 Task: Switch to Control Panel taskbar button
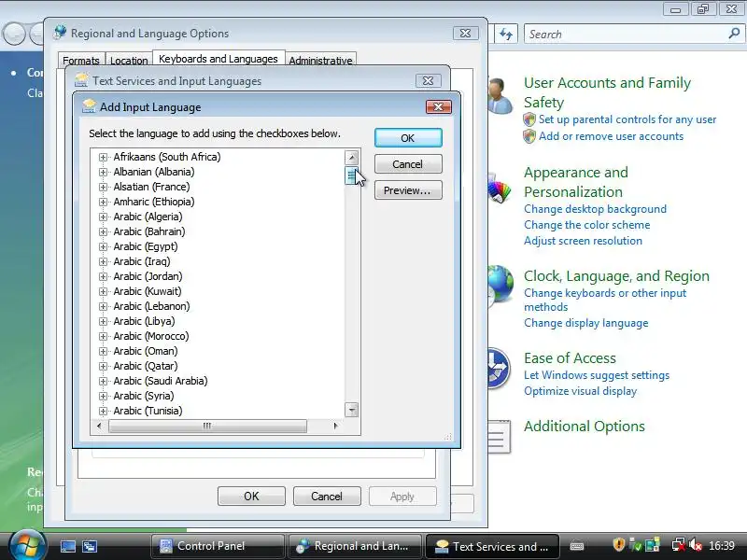218,546
